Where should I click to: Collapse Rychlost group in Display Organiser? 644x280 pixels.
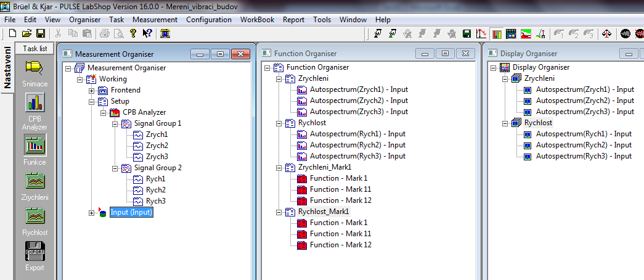[x=505, y=123]
